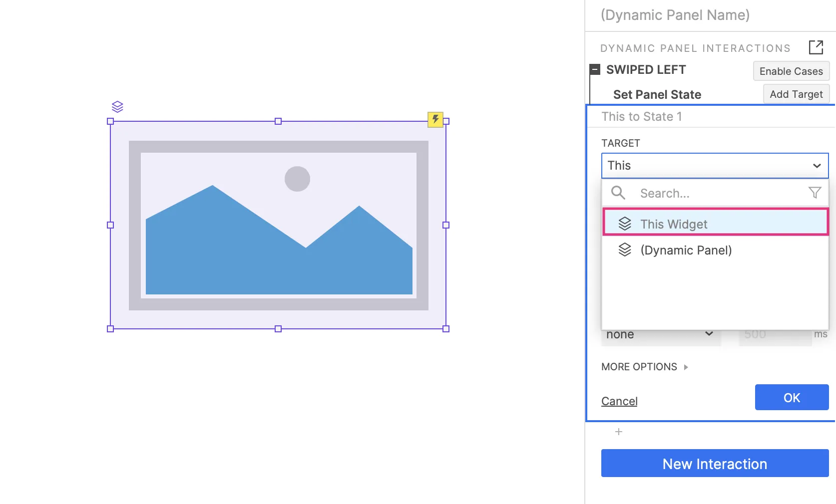Click the filter funnel icon in search
Image resolution: width=836 pixels, height=504 pixels.
[815, 193]
